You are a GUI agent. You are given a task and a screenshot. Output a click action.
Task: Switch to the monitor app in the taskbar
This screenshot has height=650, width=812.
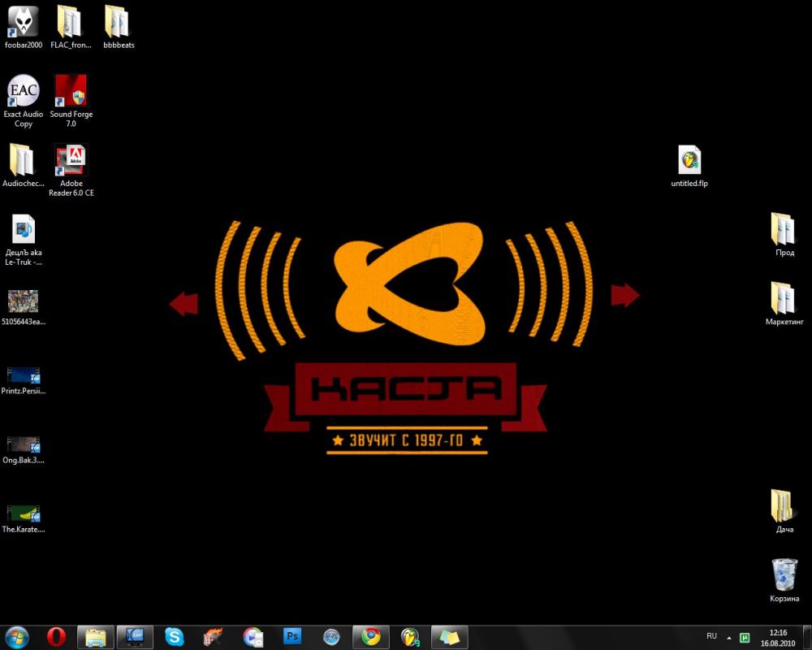click(x=135, y=637)
